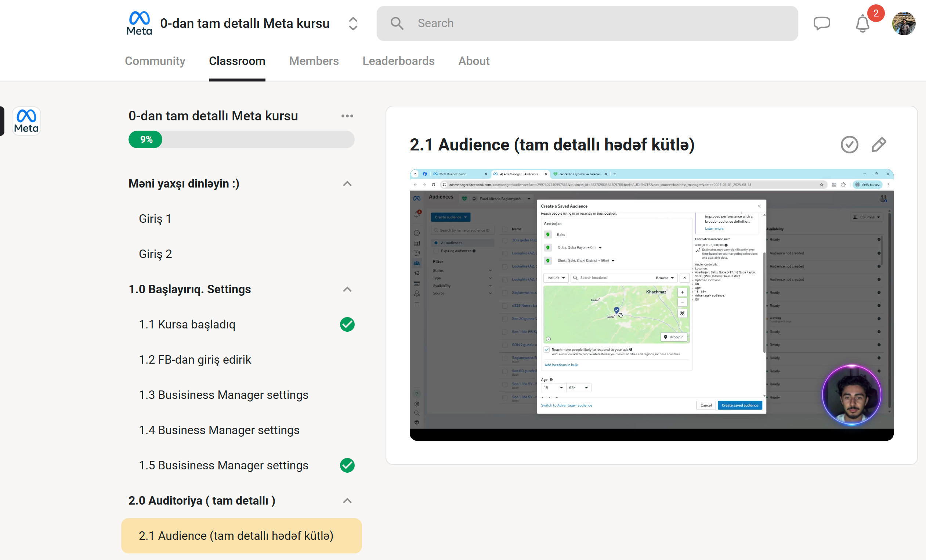Viewport: 926px width, 560px height.
Task: Collapse the 2.0 Auditoriya section
Action: tap(347, 501)
